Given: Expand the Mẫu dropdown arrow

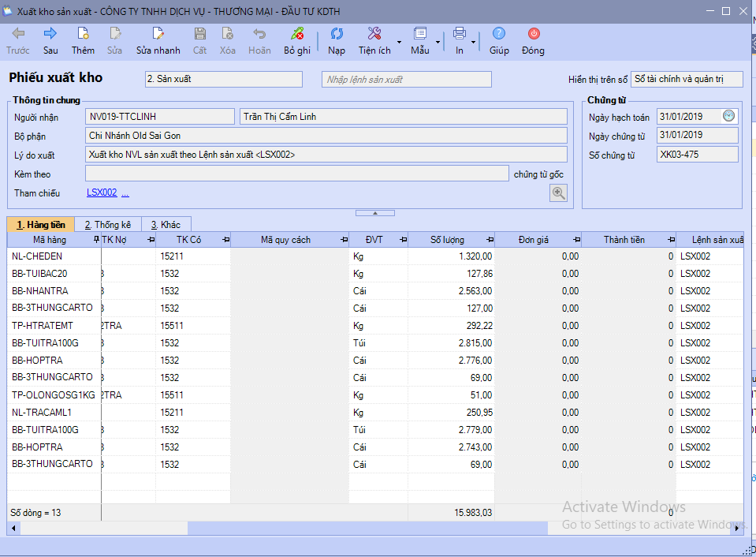Looking at the screenshot, I should pyautogui.click(x=438, y=42).
